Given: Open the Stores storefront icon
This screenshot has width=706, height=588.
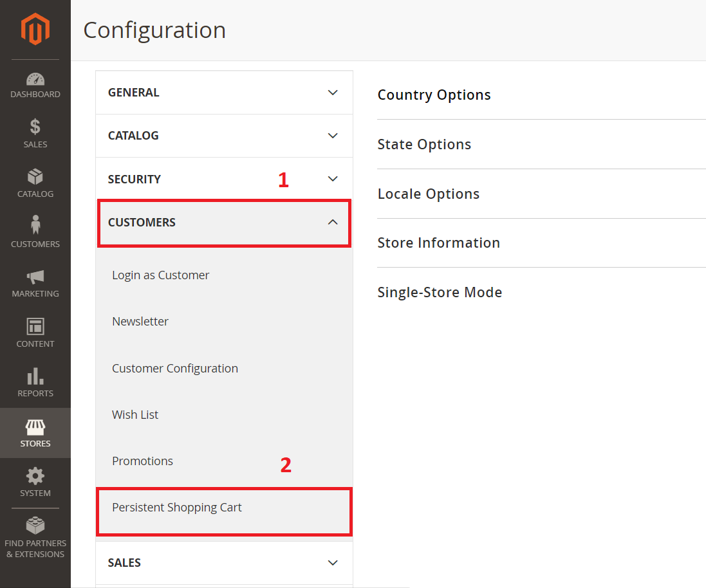Looking at the screenshot, I should tap(35, 427).
